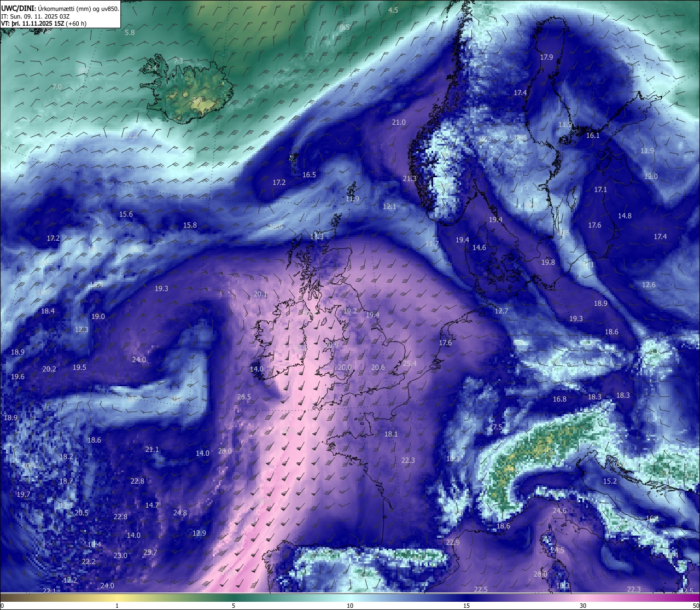
Task: Click the 14.8 value over the Baltic states
Action: click(625, 216)
